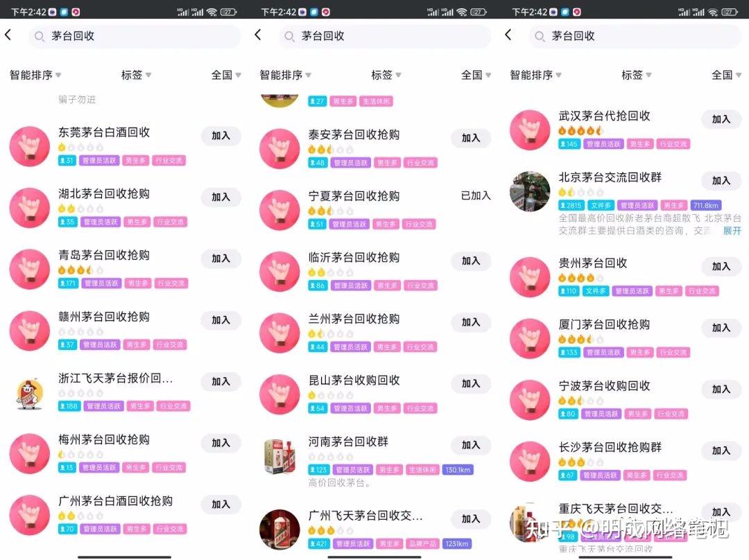This screenshot has height=560, width=749.
Task: Join the 广州飞天茅台回收交 group
Action: point(470,518)
